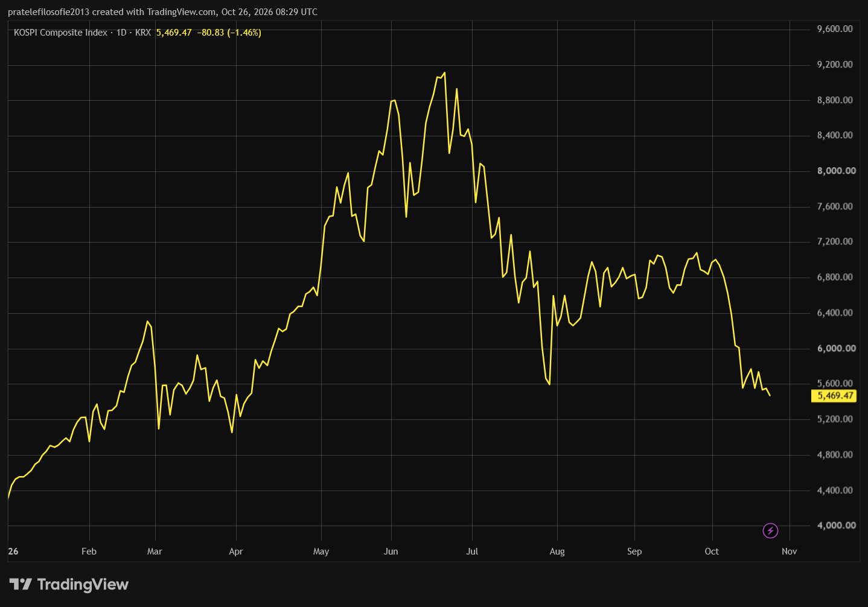Click the Jun label on time axis
The height and width of the screenshot is (607, 868).
pyautogui.click(x=391, y=551)
